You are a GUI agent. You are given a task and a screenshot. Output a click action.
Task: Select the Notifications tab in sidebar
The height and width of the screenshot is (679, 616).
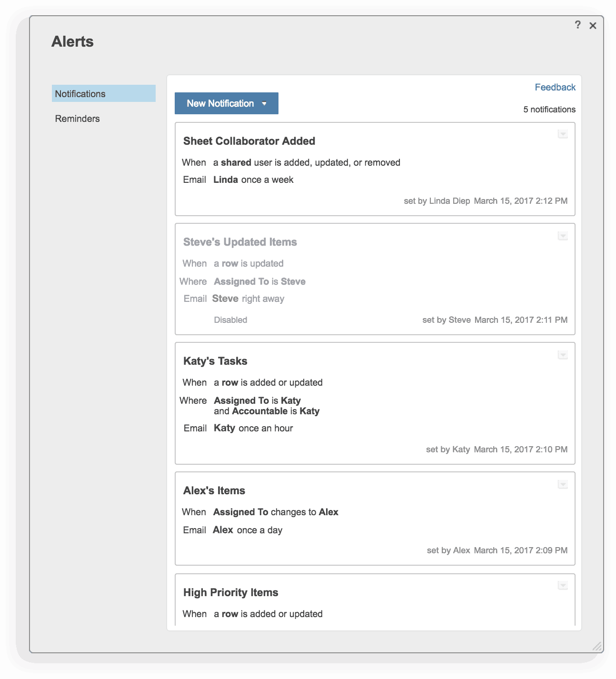point(104,94)
